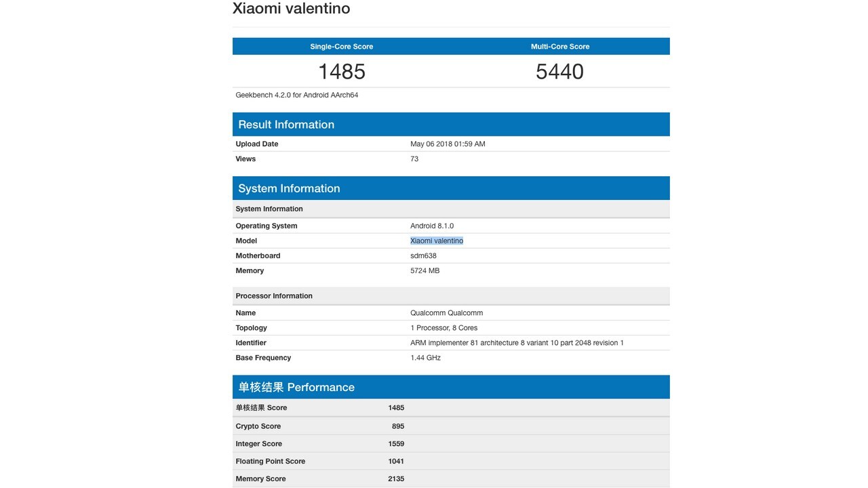Select the "Identifier" row label
This screenshot has height=488, width=868.
[251, 343]
